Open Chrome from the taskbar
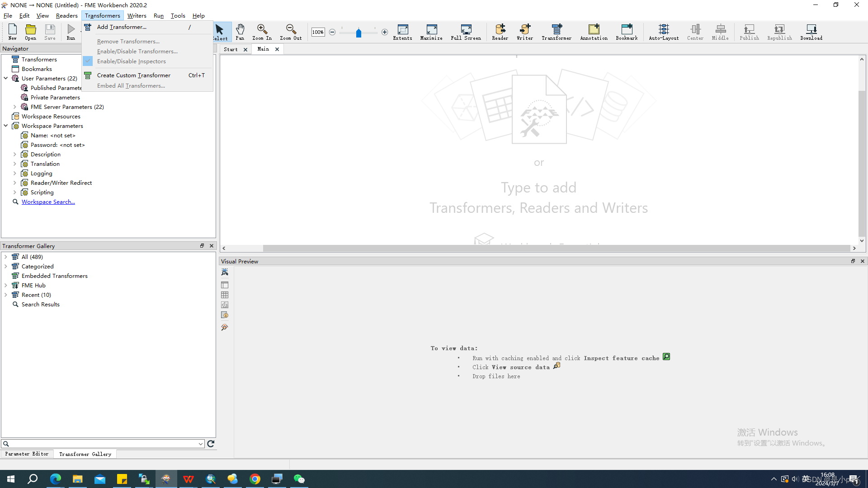Screen dimensions: 868x488 tap(255, 479)
